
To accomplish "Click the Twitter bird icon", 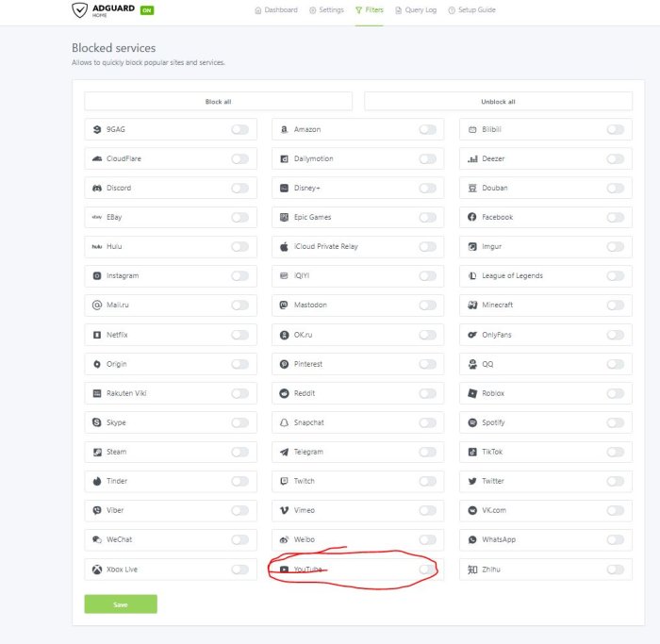I will click(472, 481).
